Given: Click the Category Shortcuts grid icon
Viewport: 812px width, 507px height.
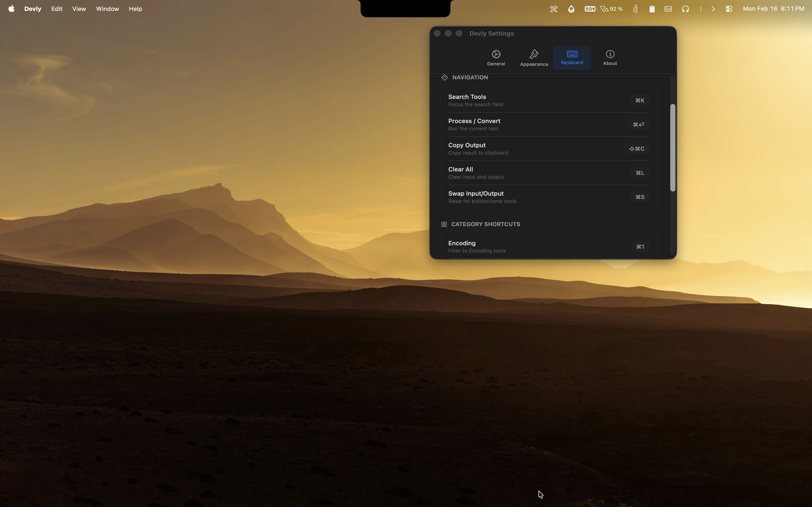Looking at the screenshot, I should click(x=444, y=224).
